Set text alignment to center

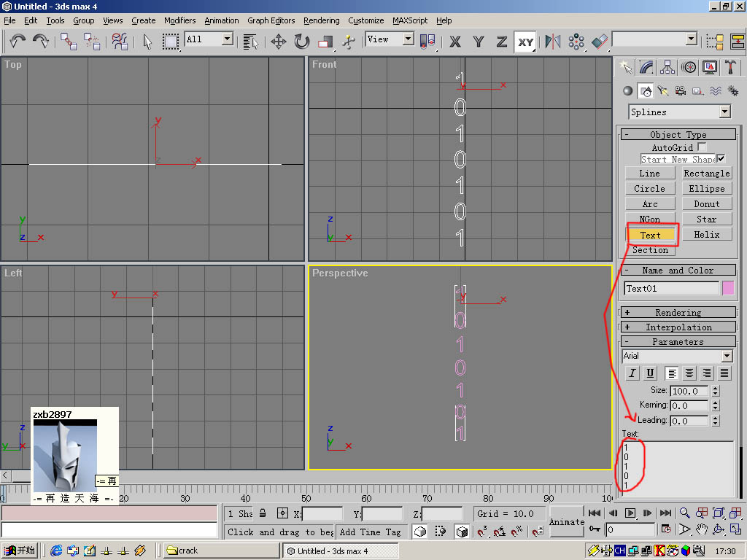[x=689, y=373]
